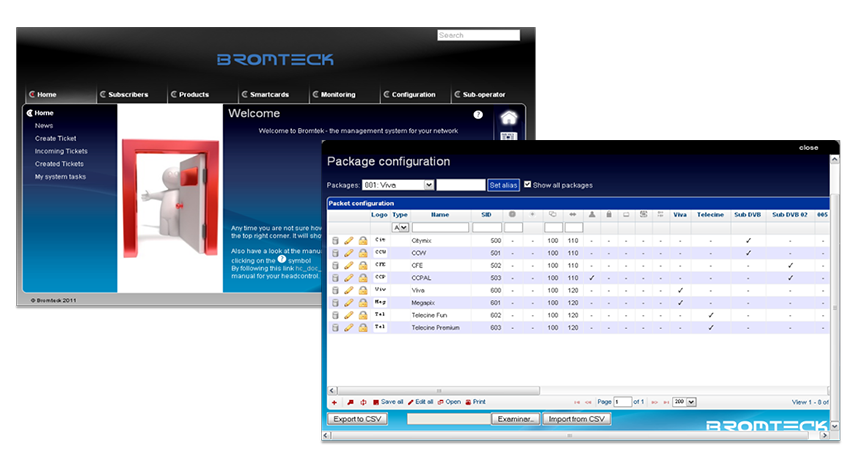The image size is (860, 464).
Task: Toggle Telecine checkmark for Telecine Premium row
Action: coord(711,327)
